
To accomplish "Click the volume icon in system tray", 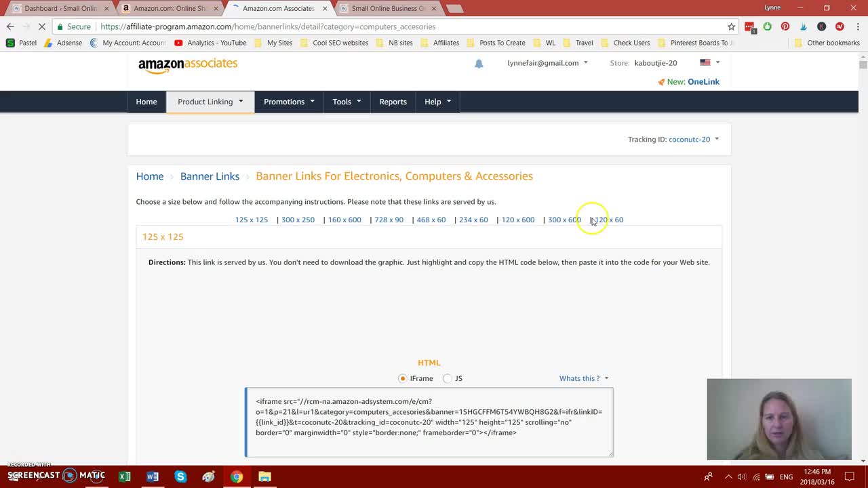I will 741,476.
